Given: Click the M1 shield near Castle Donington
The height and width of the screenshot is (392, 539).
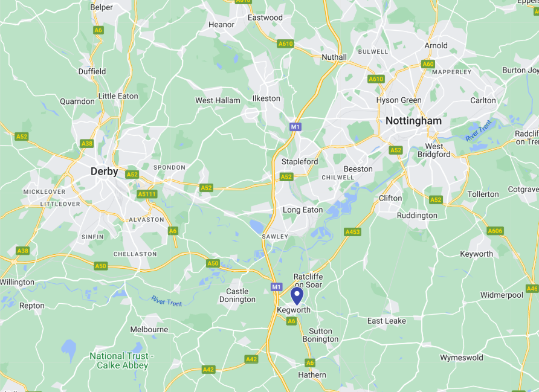Looking at the screenshot, I should pos(276,286).
